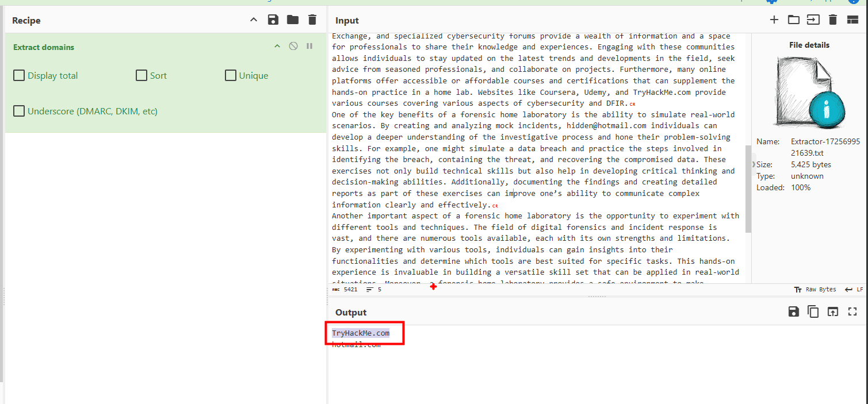This screenshot has height=404, width=868.
Task: Save the current recipe
Action: 273,20
